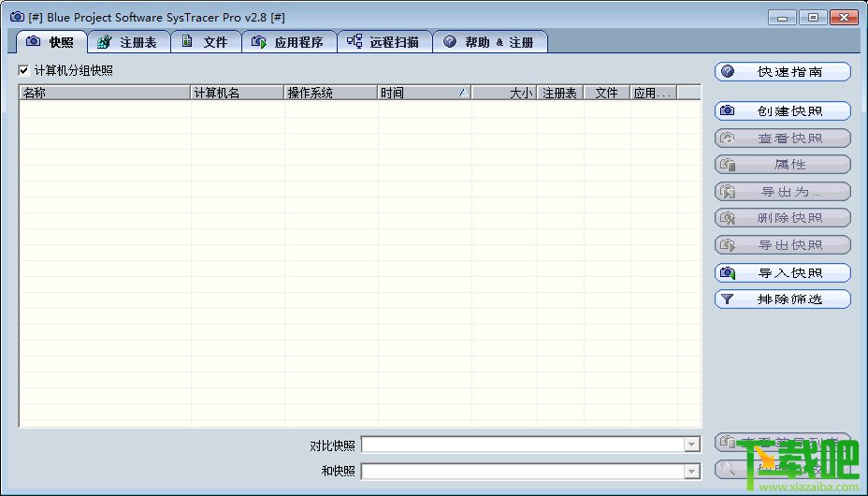The image size is (868, 496).
Task: Open the 快照 snapshots tab
Action: tap(51, 42)
